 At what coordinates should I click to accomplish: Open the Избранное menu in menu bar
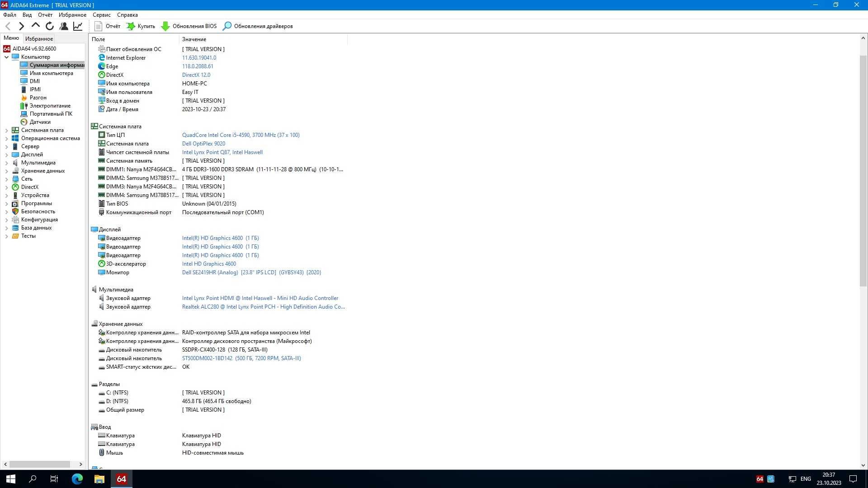[x=72, y=15]
